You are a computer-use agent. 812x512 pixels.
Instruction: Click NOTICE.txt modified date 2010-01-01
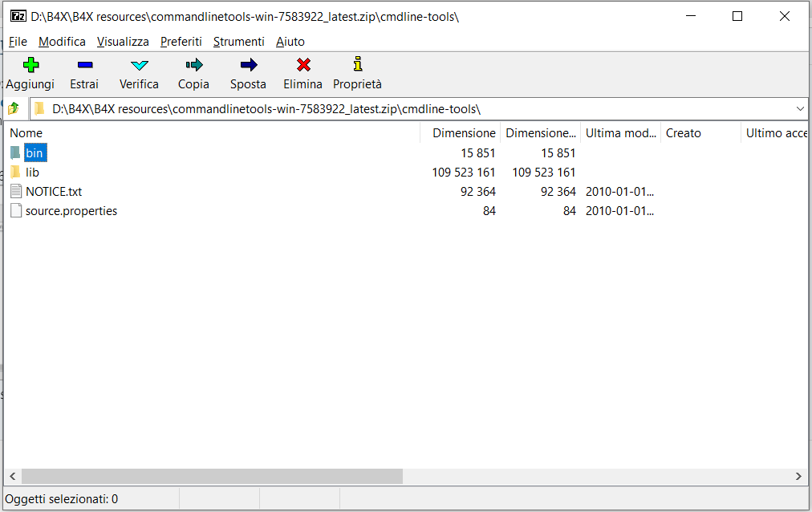[620, 192]
